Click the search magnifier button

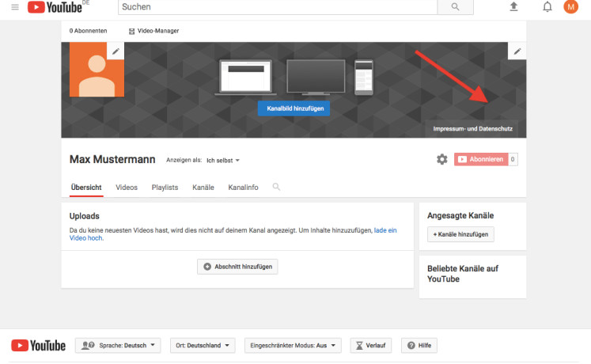tap(455, 7)
